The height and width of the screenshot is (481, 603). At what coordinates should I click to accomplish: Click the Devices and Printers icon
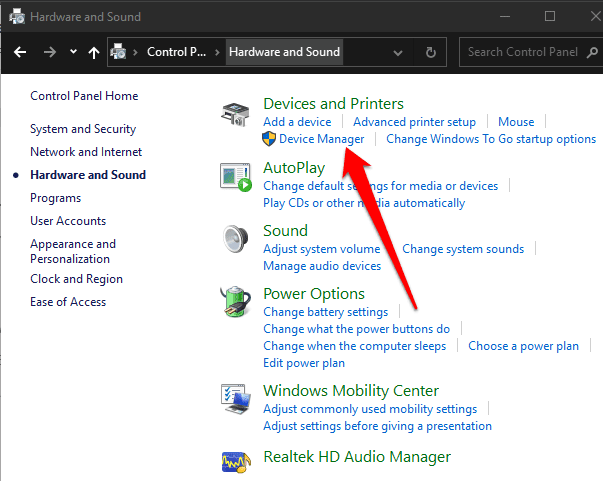(237, 116)
